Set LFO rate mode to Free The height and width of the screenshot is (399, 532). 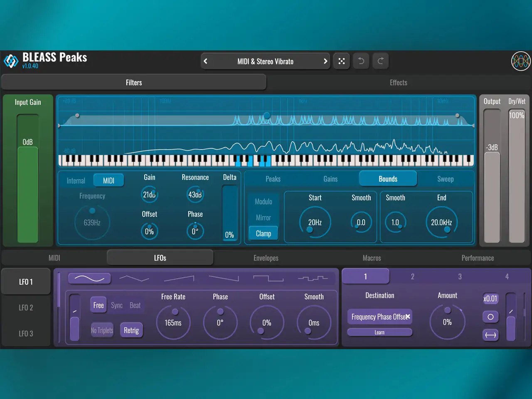pyautogui.click(x=99, y=305)
